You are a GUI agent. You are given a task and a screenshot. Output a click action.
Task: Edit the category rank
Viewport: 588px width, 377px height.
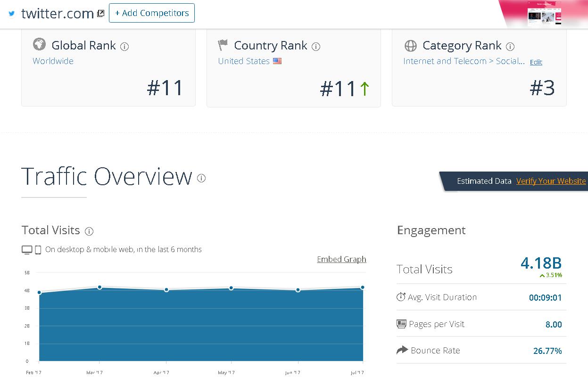pos(536,62)
